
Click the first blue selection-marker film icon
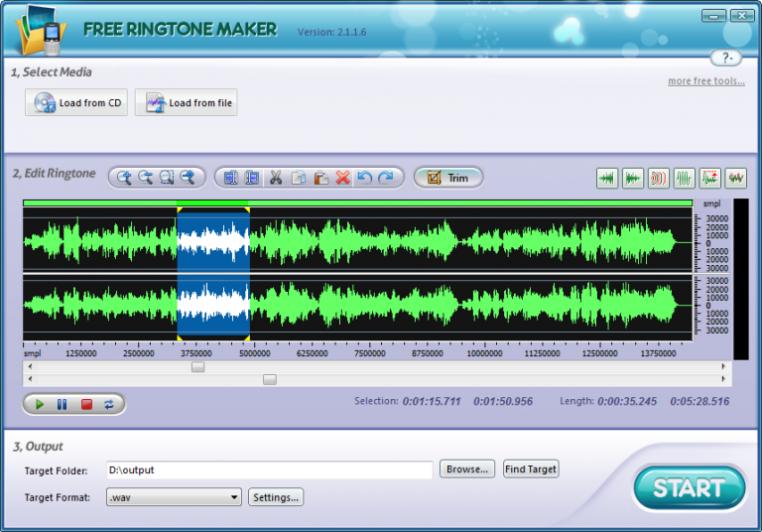[x=231, y=178]
